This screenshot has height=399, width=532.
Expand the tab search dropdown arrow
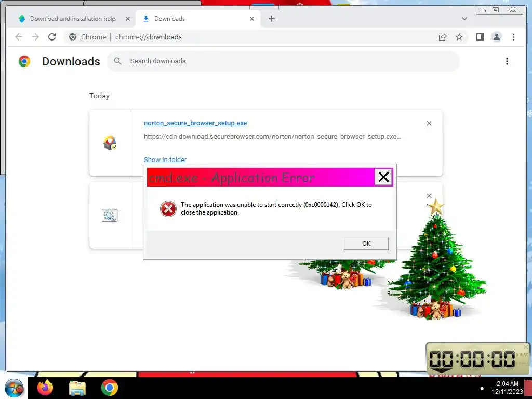tap(464, 19)
